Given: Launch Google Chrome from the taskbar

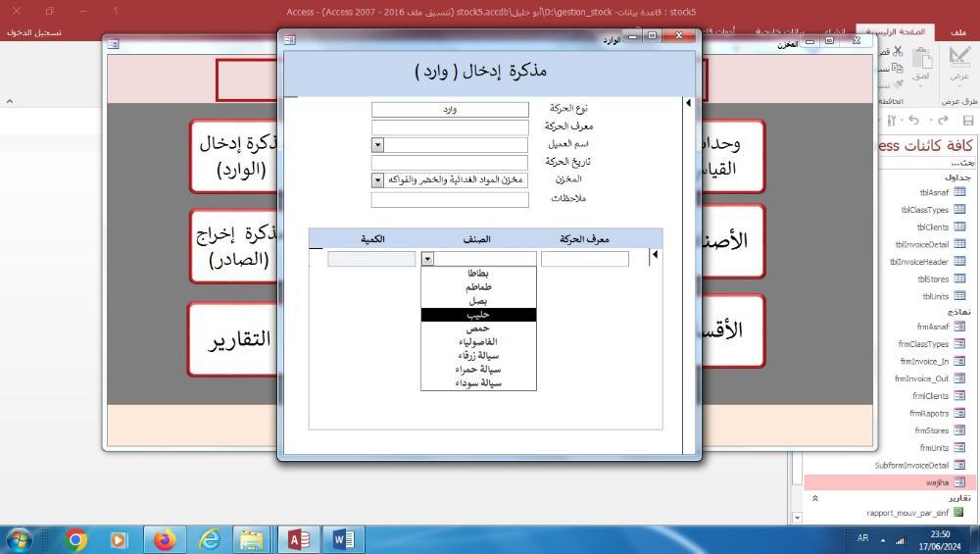Looking at the screenshot, I should (75, 539).
